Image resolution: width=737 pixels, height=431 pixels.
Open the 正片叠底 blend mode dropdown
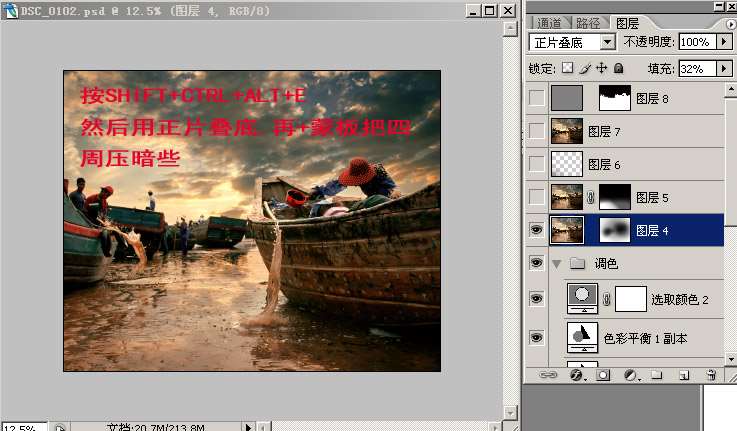[x=607, y=43]
